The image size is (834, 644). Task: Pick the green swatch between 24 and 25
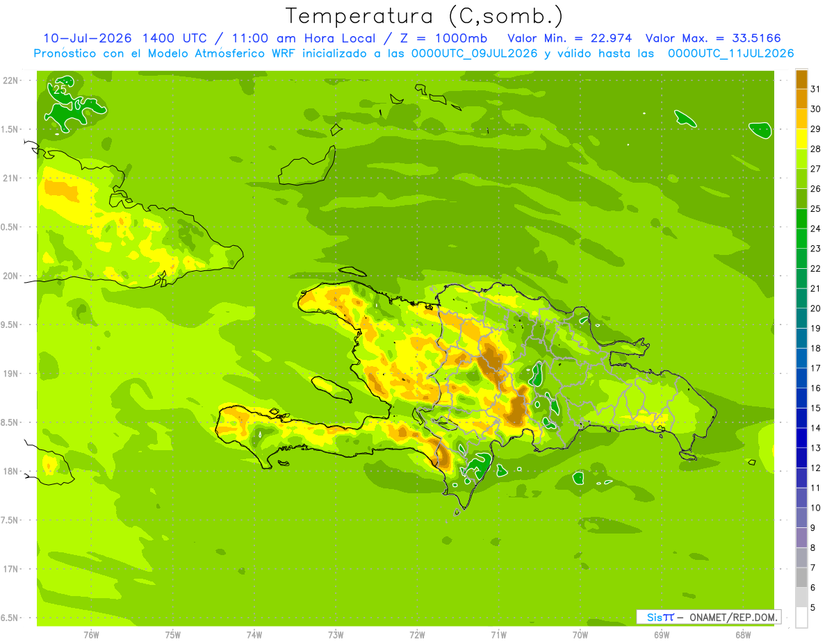(801, 219)
